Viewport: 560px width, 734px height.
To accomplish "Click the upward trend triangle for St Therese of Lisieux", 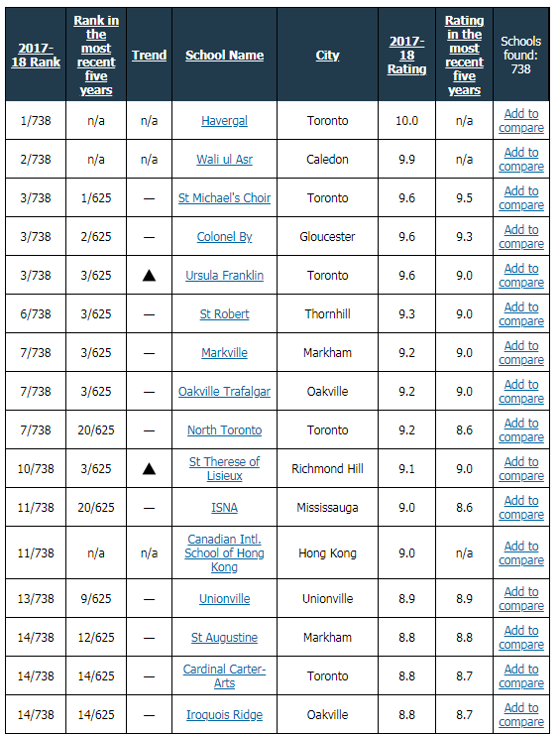I will [149, 468].
